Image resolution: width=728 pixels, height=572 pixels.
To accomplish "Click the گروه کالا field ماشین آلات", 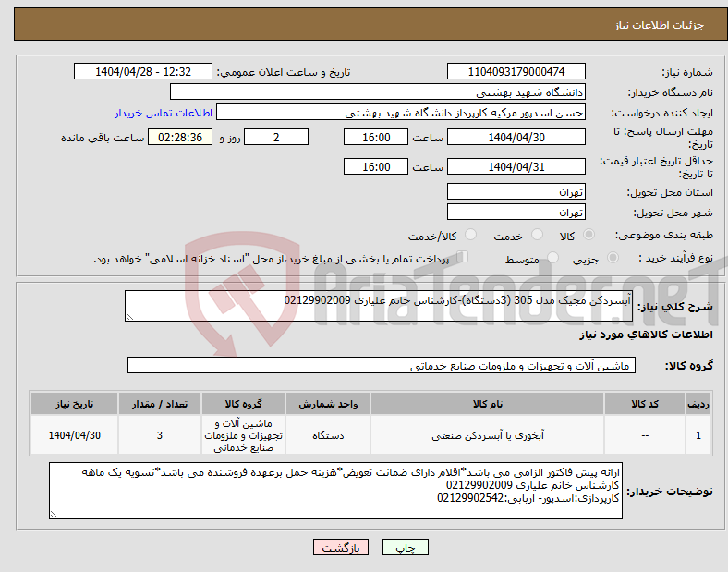I will (382, 365).
